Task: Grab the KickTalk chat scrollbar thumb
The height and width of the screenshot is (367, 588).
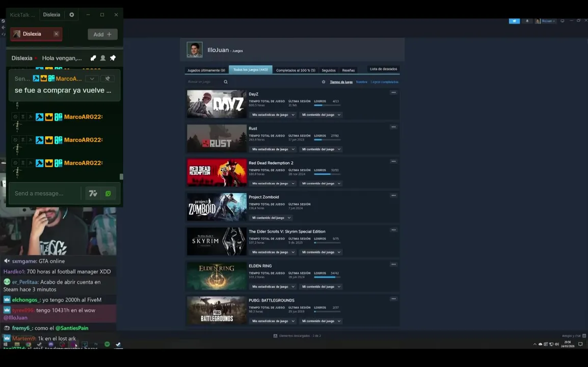Action: click(x=121, y=176)
